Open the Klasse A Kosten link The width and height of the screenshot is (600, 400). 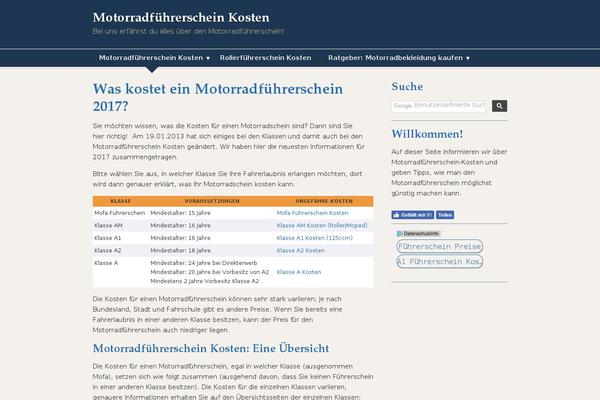click(299, 272)
